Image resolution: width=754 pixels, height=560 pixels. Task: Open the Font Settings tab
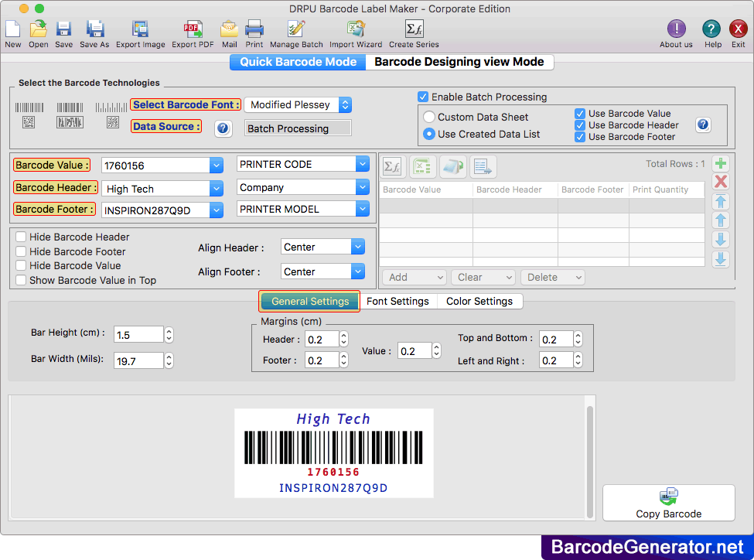coord(397,301)
